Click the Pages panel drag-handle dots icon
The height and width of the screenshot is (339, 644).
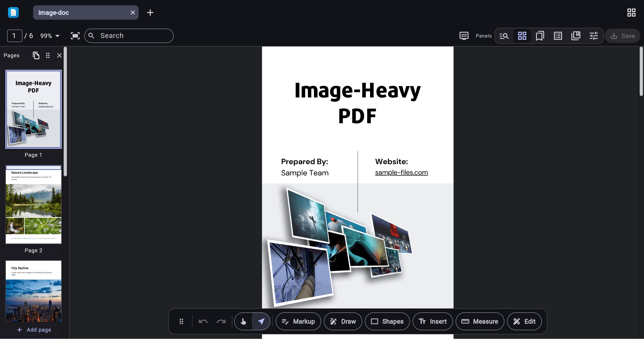(48, 55)
